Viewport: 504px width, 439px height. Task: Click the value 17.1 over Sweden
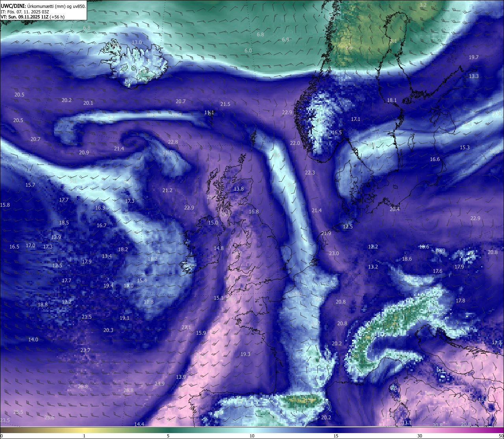click(356, 119)
